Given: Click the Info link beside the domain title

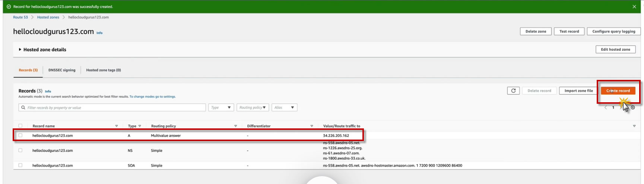Looking at the screenshot, I should click(x=99, y=33).
